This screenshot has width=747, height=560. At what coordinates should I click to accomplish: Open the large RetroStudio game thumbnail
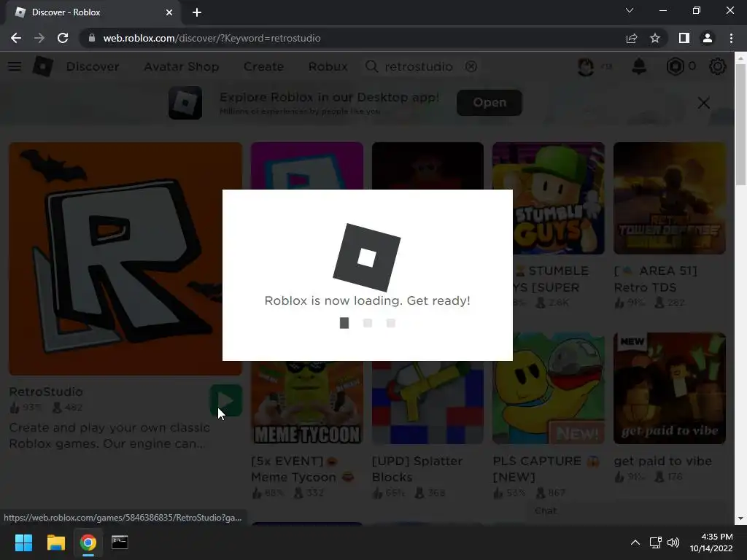(125, 259)
